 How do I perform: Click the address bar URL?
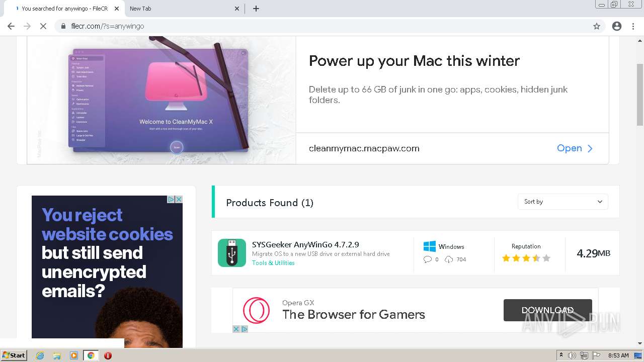click(108, 26)
